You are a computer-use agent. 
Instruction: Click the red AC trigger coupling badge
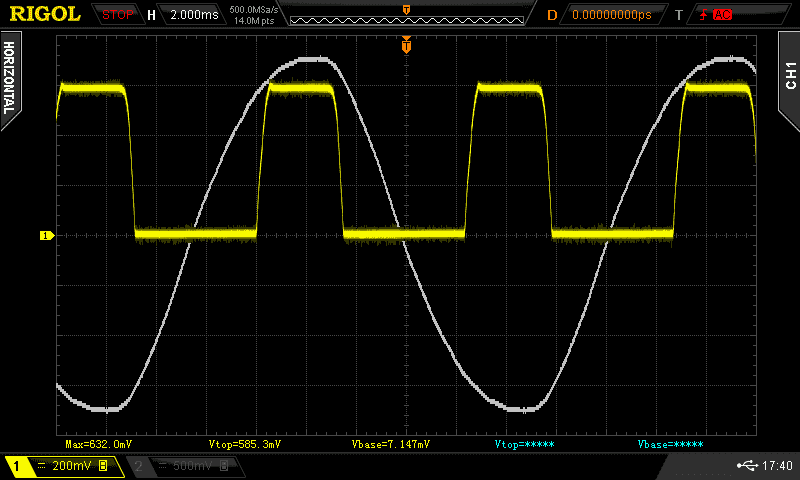pyautogui.click(x=722, y=15)
